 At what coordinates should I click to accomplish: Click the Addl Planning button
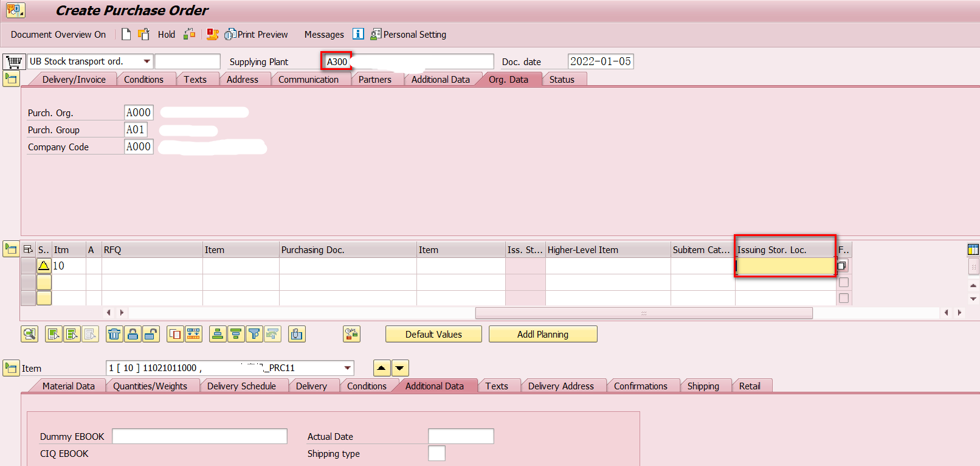(543, 334)
